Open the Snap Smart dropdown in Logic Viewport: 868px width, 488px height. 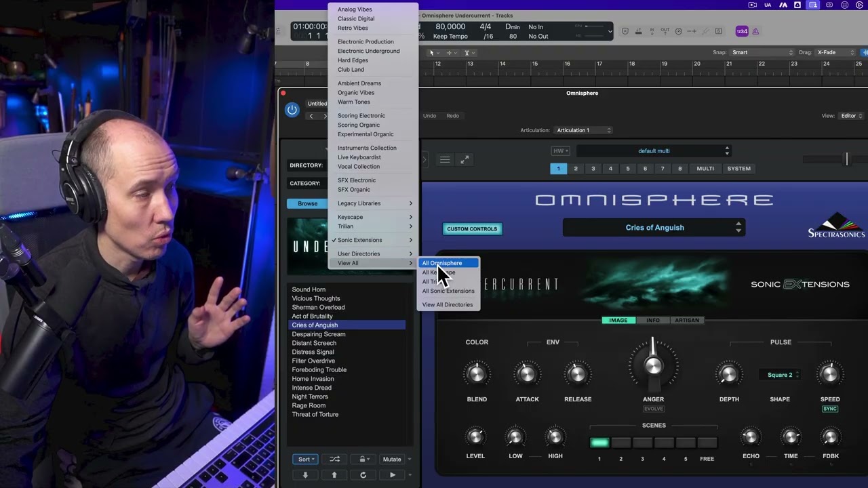[x=762, y=52]
